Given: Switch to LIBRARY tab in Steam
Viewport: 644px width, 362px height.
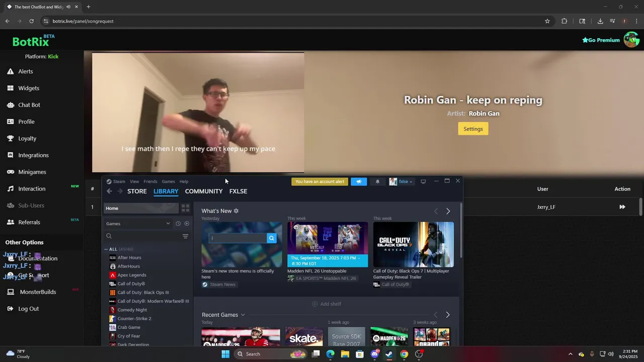Looking at the screenshot, I should (166, 191).
